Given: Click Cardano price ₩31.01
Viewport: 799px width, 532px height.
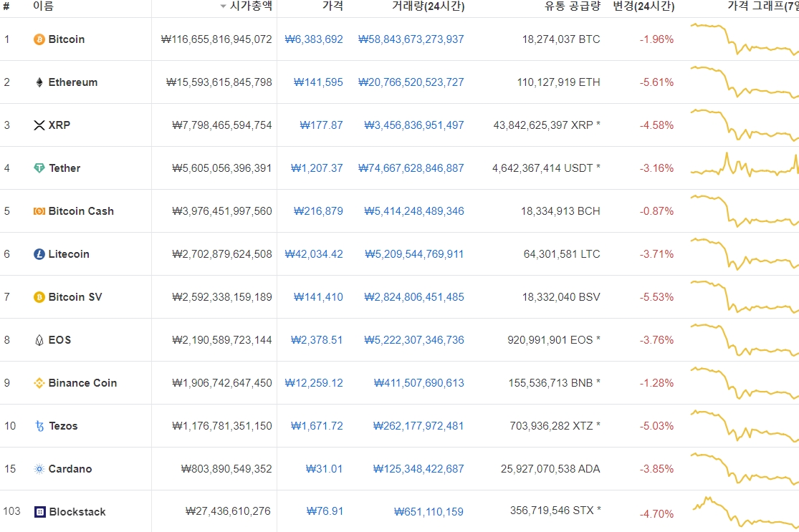Looking at the screenshot, I should (x=325, y=469).
